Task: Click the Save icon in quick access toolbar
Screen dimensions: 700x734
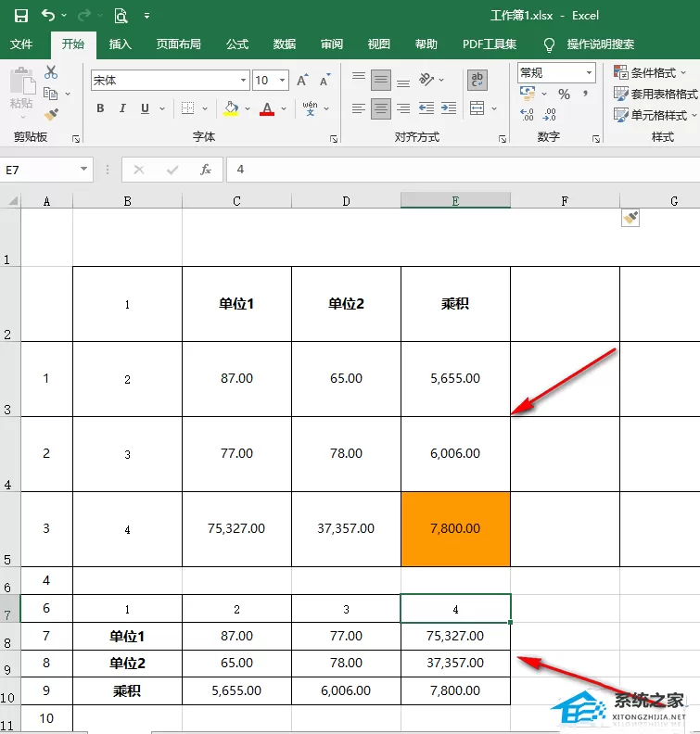Action: pyautogui.click(x=21, y=16)
